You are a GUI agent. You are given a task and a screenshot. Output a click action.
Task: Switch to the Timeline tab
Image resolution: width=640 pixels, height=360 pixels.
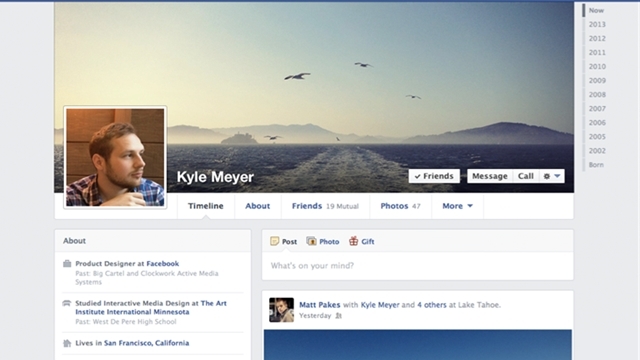click(x=206, y=206)
